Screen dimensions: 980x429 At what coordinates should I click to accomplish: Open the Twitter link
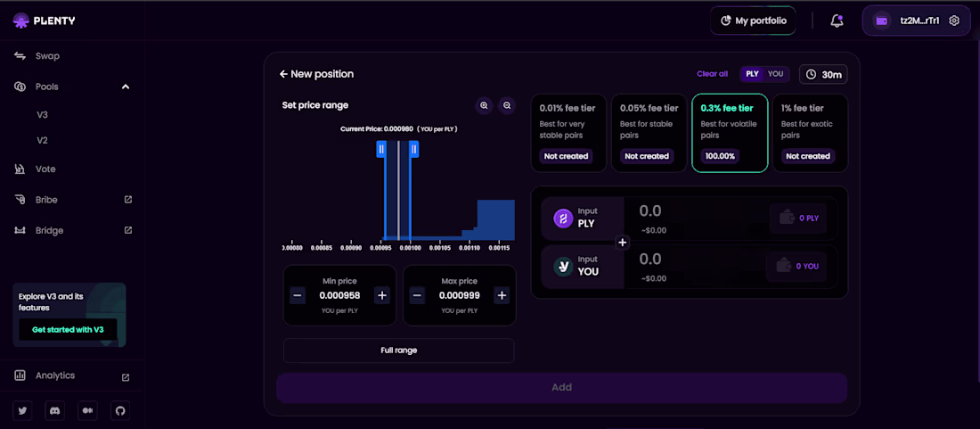click(23, 411)
